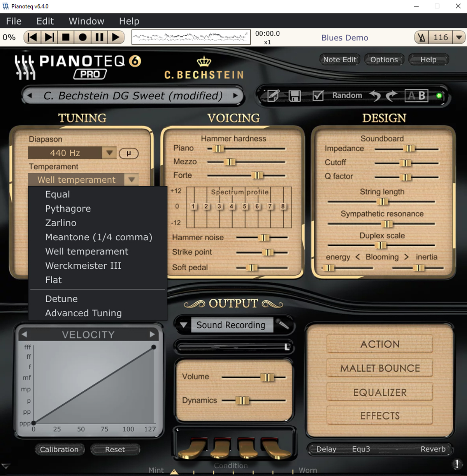Adjust the Piano hammer hardness slider
This screenshot has width=467, height=476.
218,148
